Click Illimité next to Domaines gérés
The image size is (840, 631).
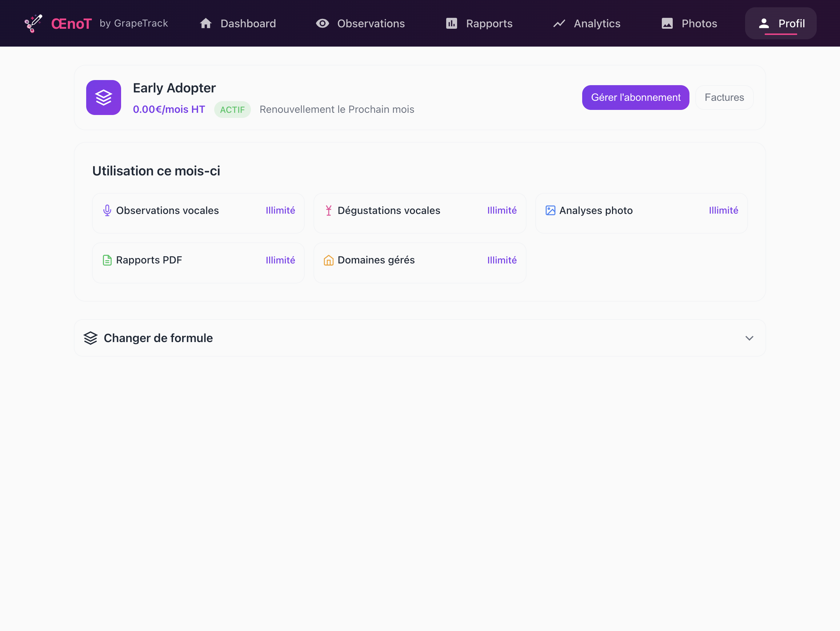click(502, 260)
